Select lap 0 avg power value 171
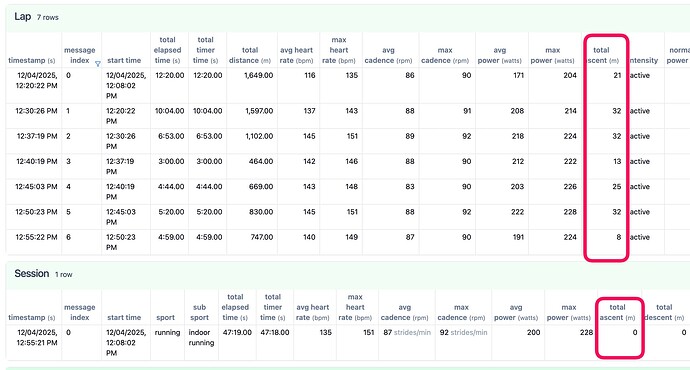Screen dimensions: 690x370 click(x=518, y=75)
